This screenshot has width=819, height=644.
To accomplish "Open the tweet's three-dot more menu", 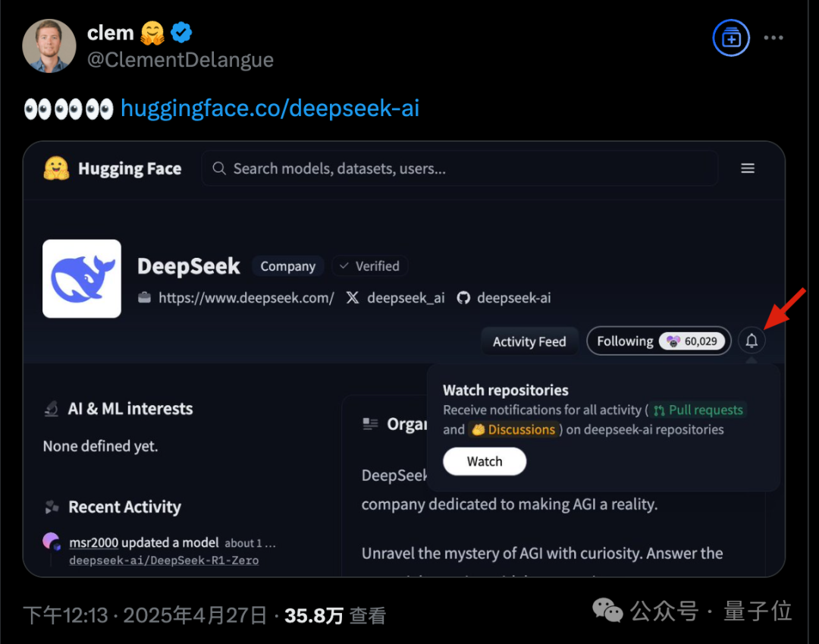I will 773,38.
